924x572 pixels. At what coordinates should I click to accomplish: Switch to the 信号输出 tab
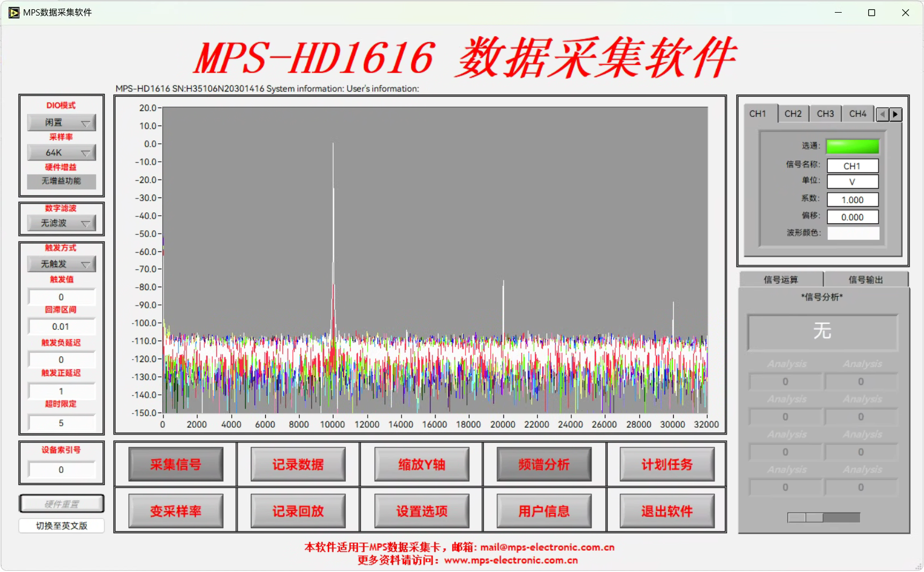pyautogui.click(x=865, y=280)
